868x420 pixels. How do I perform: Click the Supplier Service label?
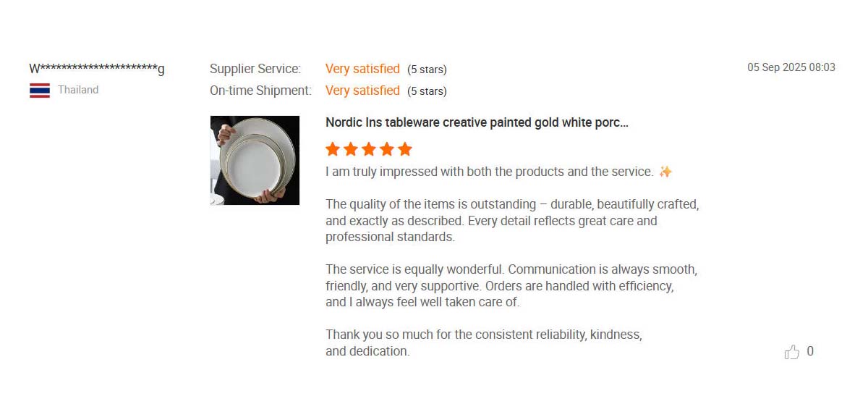[255, 69]
